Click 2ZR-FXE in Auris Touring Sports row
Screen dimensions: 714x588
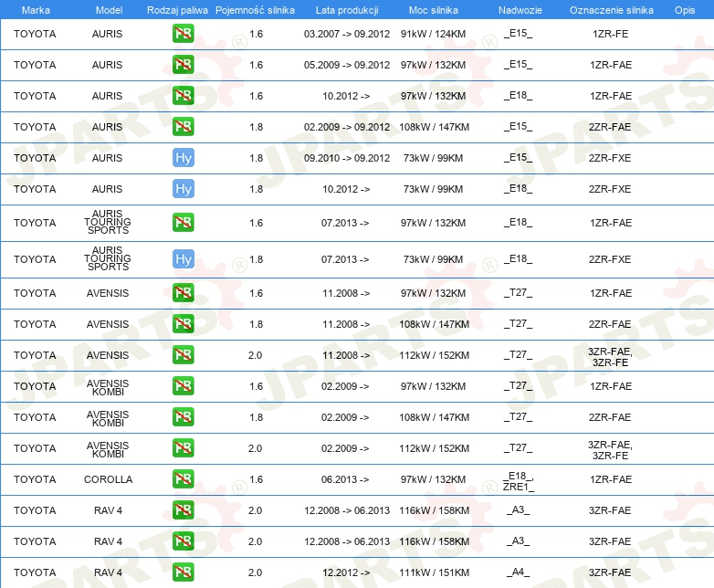click(x=610, y=259)
